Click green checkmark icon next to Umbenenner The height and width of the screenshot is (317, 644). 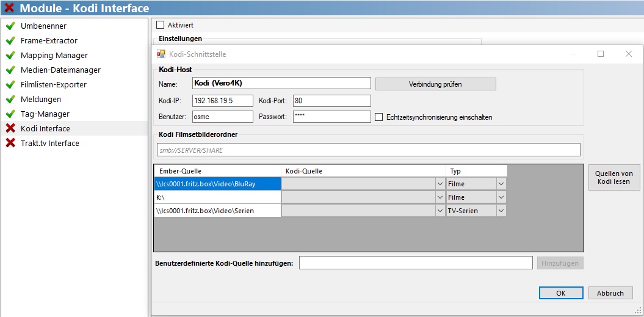[10, 26]
